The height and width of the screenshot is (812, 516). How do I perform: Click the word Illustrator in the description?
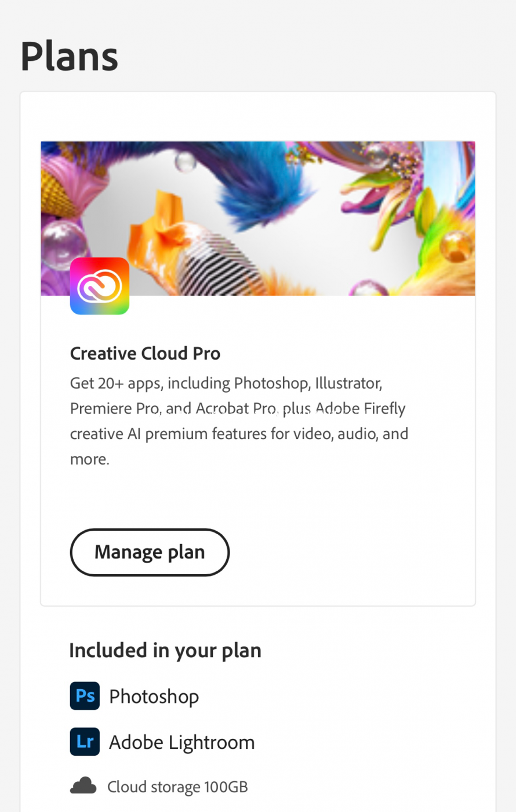click(x=348, y=383)
